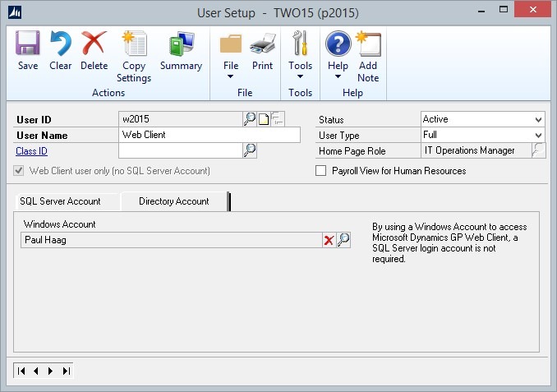Open User ID lookup magnifier
This screenshot has width=557, height=392.
click(250, 119)
